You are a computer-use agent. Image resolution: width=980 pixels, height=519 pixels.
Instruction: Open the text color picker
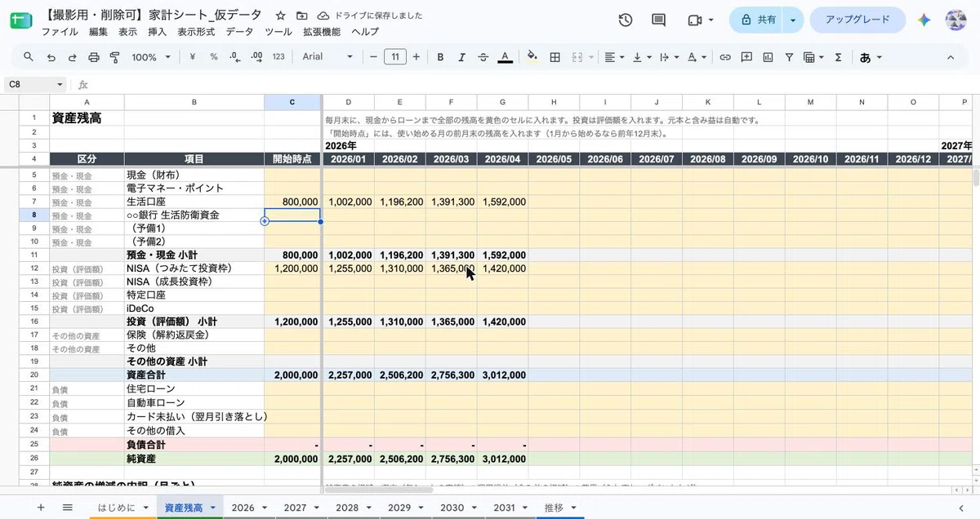(x=505, y=57)
